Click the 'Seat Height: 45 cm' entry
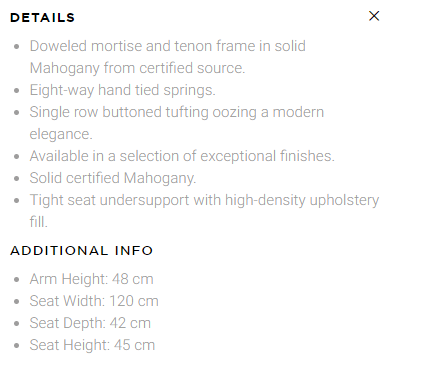434x371 pixels. coord(92,345)
